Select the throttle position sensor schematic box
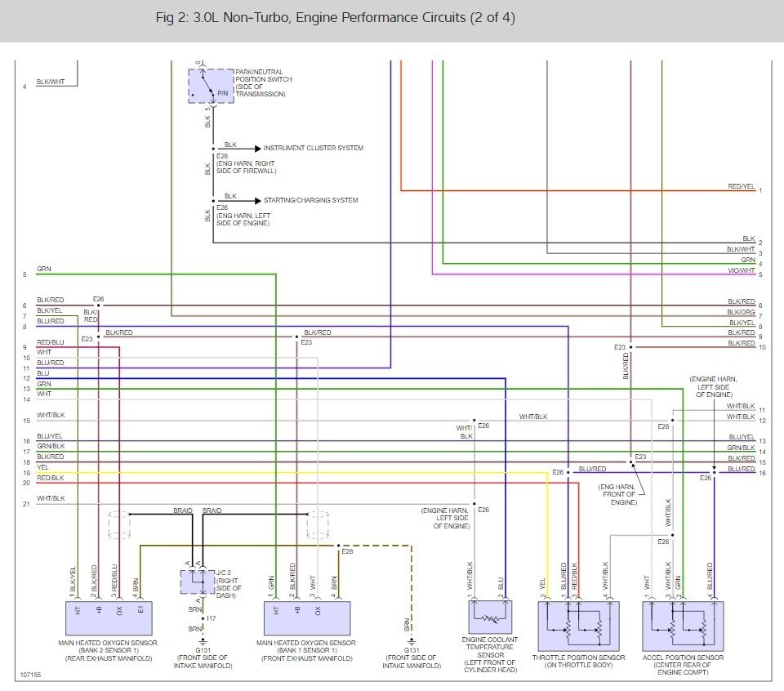Image resolution: width=784 pixels, height=691 pixels. [578, 626]
